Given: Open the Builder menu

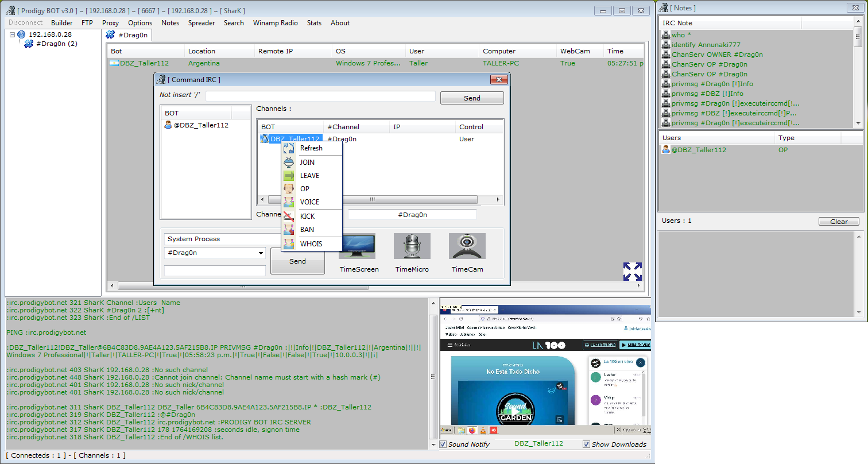Looking at the screenshot, I should click(x=61, y=23).
